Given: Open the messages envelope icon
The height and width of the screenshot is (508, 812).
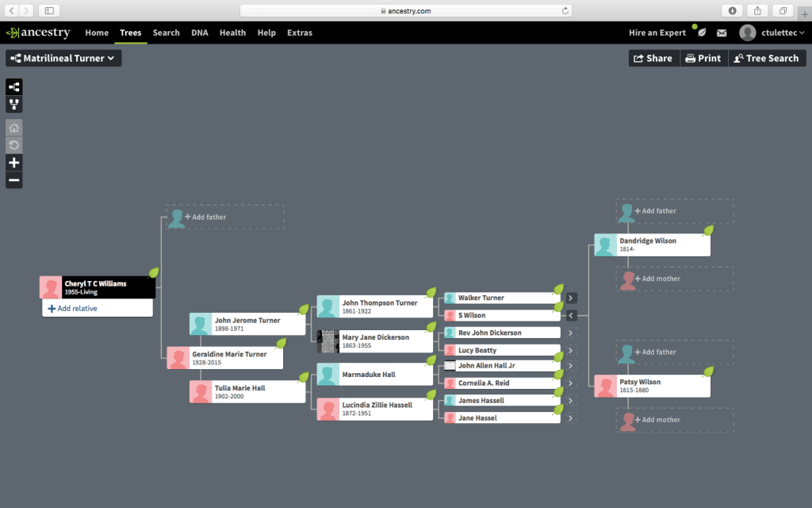Looking at the screenshot, I should point(722,33).
